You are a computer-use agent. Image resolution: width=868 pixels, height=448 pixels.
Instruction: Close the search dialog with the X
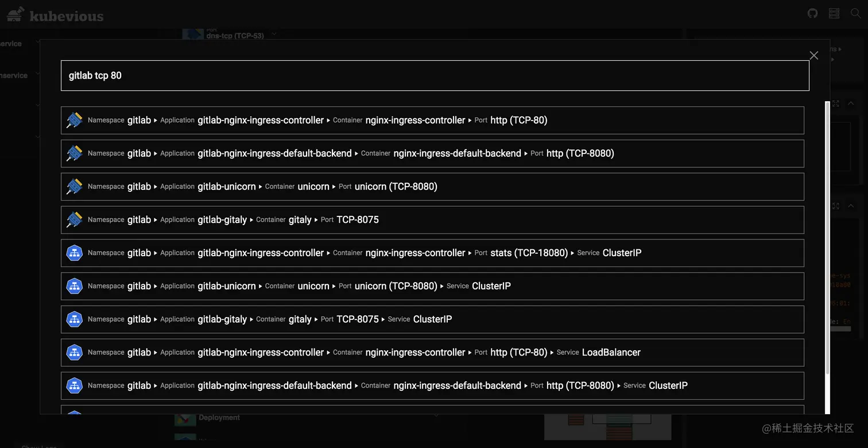[x=813, y=55]
